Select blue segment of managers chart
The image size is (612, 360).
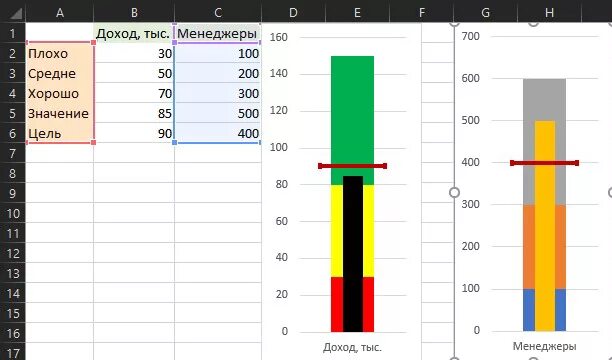[x=528, y=310]
